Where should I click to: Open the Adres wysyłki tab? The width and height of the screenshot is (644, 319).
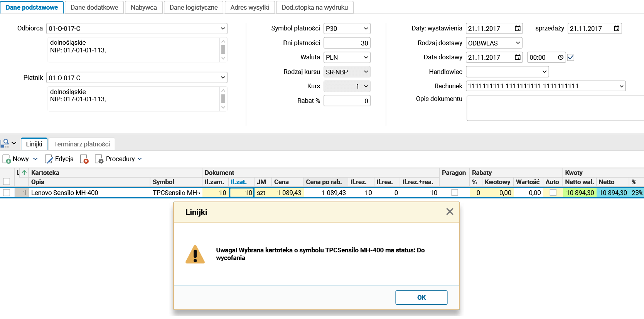[x=250, y=7]
